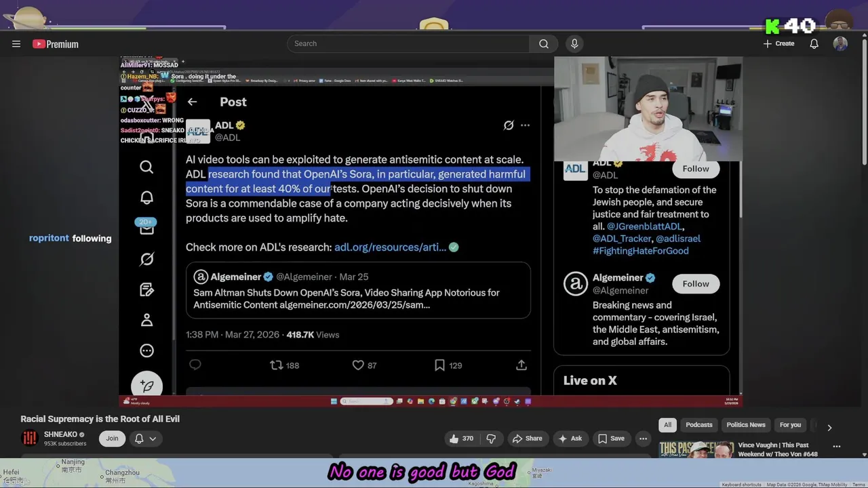
Task: Click Grok icon on ADL post
Action: pos(509,125)
